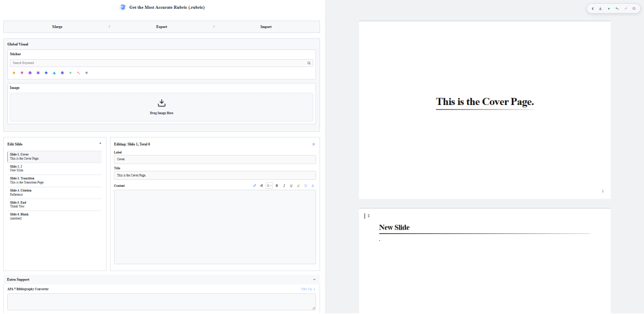This screenshot has width=644, height=314.
Task: Select Slide 6. Blank
Action: (55, 216)
